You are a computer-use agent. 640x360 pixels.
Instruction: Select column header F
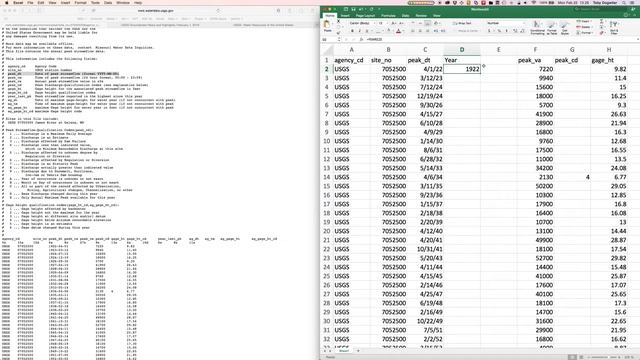pos(535,50)
